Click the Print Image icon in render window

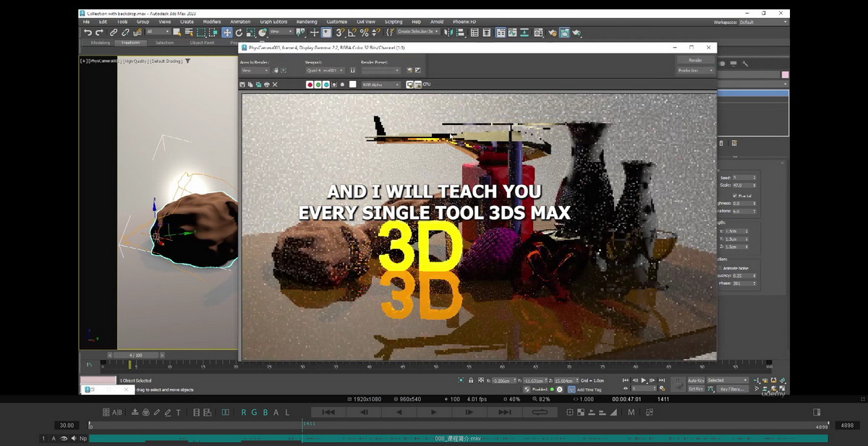coord(267,85)
